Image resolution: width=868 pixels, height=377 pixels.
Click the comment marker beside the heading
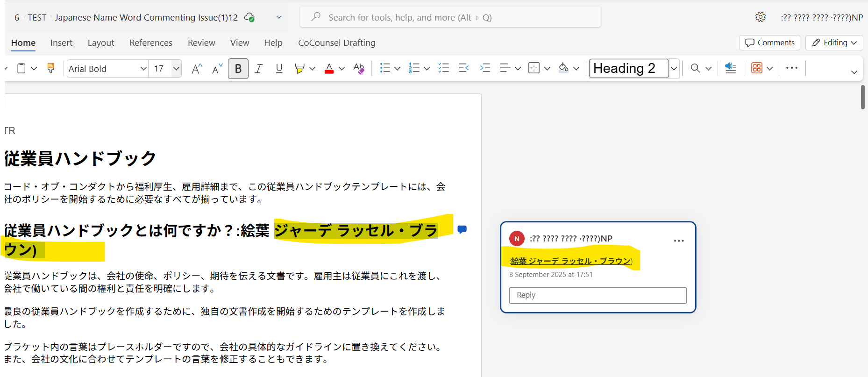462,229
